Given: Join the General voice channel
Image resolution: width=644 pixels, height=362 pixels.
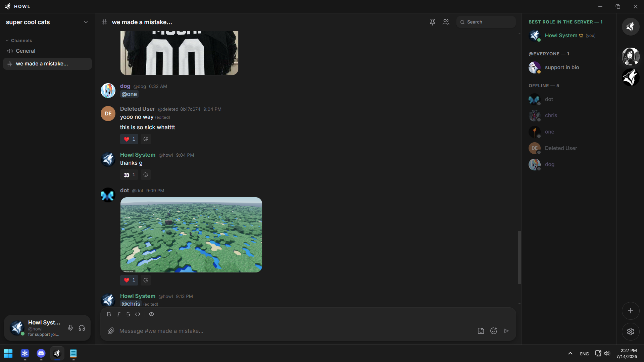Looking at the screenshot, I should click(x=47, y=51).
